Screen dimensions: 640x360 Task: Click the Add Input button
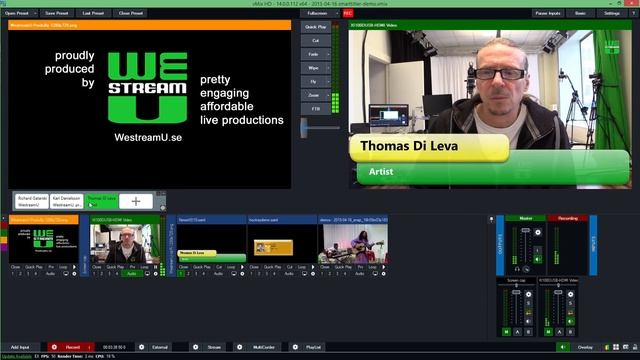[20, 347]
